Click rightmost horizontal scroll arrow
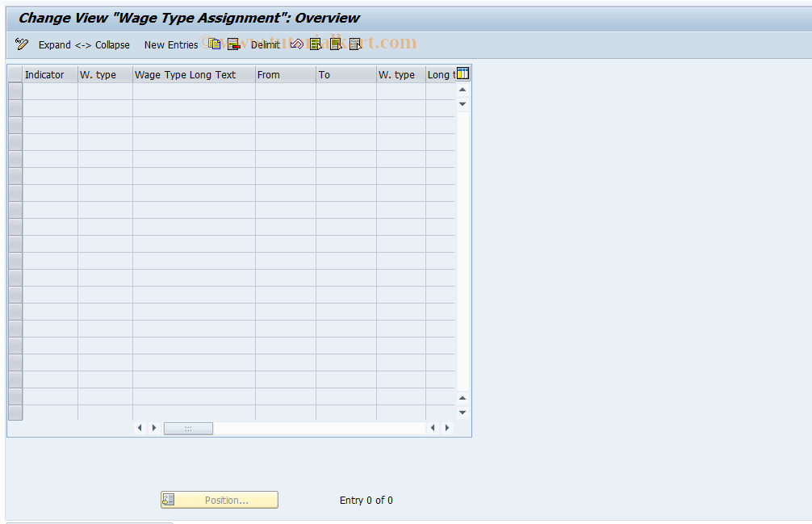This screenshot has width=812, height=524. (x=447, y=428)
